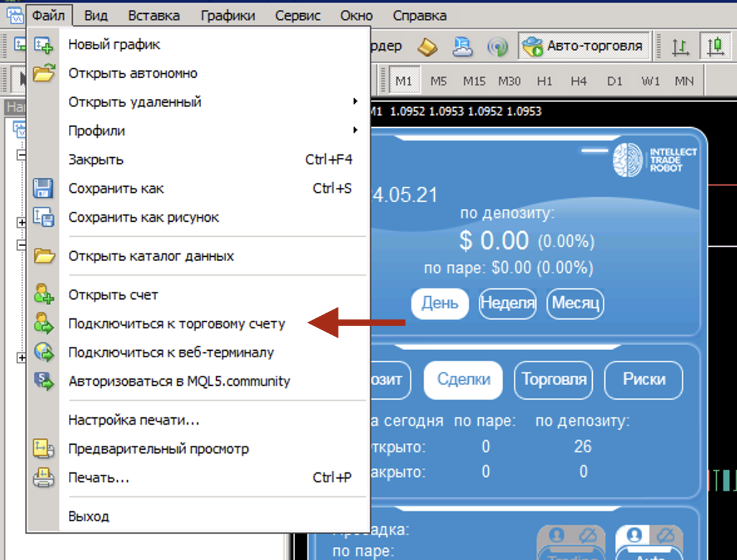Viewport: 737px width, 560px height.
Task: Click the День period button
Action: coord(439,303)
